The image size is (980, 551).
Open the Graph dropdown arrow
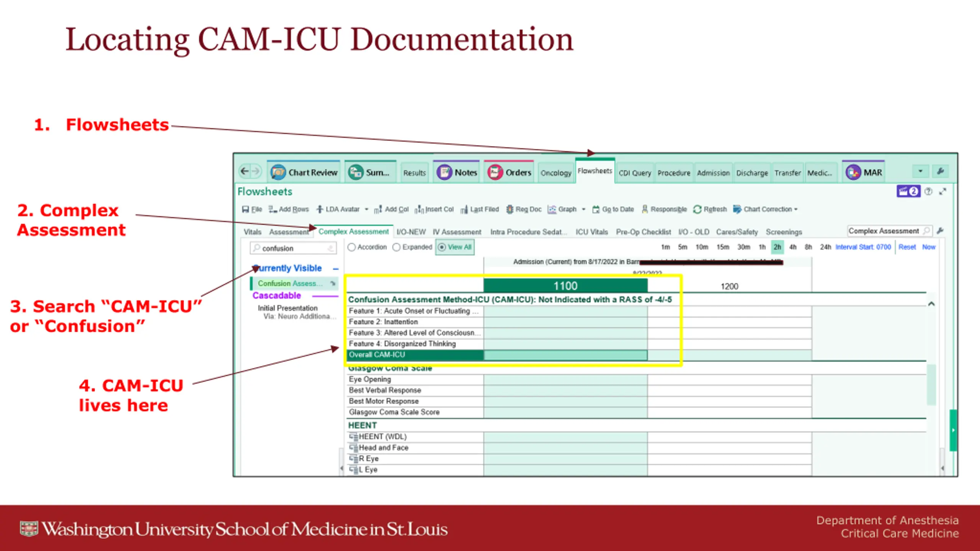point(583,209)
